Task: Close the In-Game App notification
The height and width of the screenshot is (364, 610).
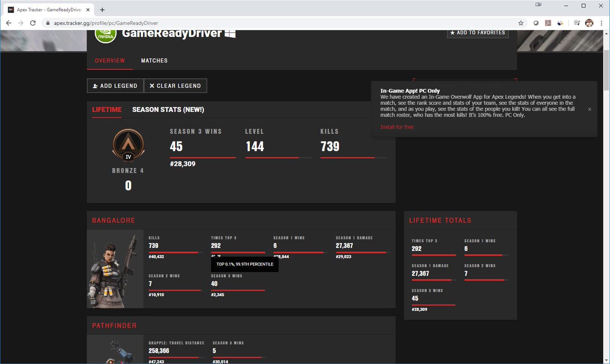Action: tap(590, 109)
